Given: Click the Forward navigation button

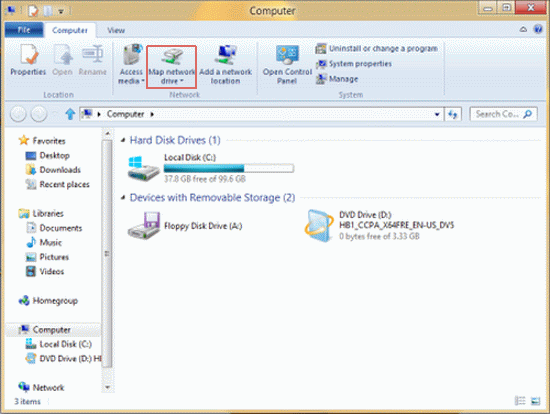Looking at the screenshot, I should pos(39,114).
